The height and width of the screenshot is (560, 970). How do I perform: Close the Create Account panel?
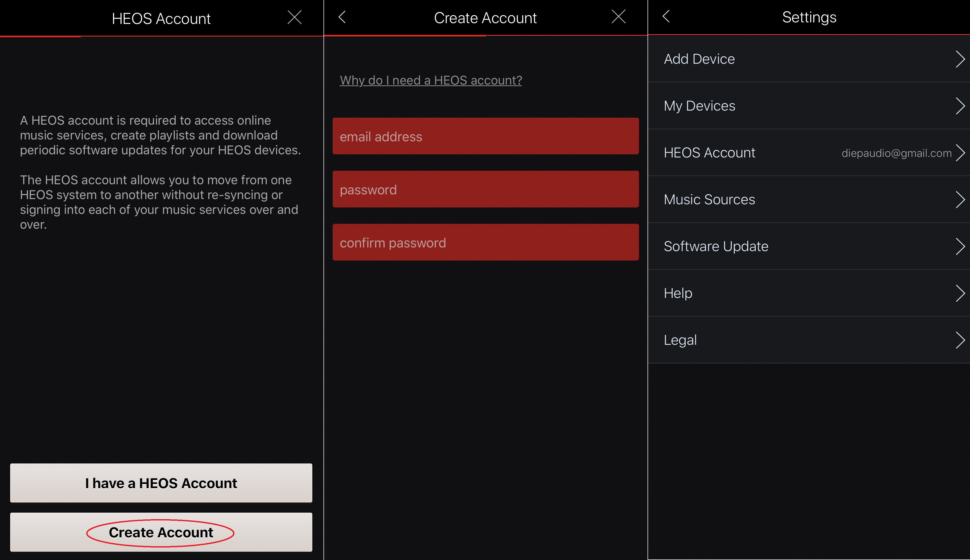click(x=620, y=18)
